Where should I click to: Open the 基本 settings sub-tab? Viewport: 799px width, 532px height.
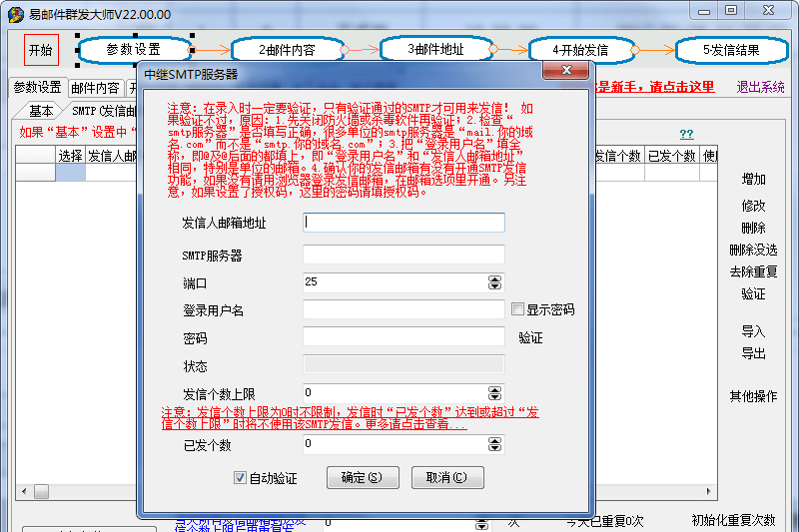pos(41,111)
